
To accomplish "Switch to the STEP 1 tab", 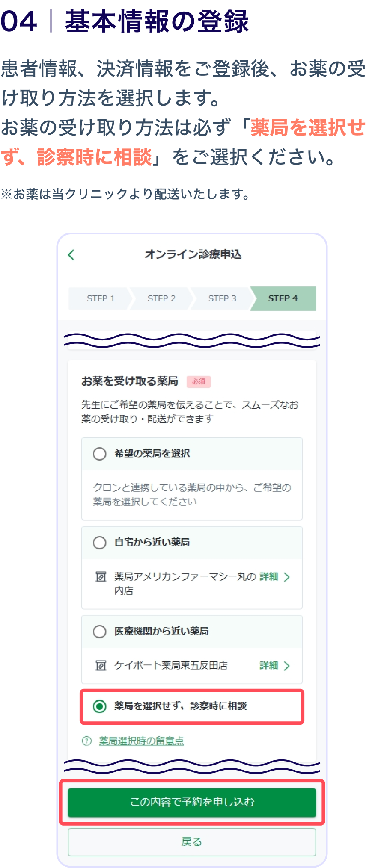I will coord(100,298).
